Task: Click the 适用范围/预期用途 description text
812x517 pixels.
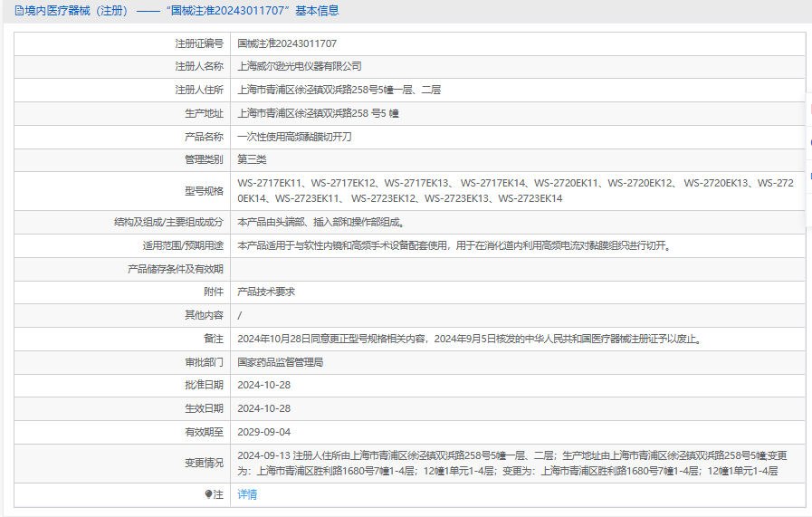Action: (454, 245)
